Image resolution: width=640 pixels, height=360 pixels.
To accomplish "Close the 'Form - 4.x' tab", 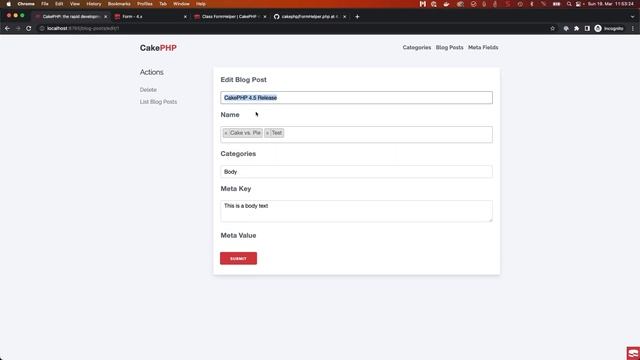I will 185,17.
